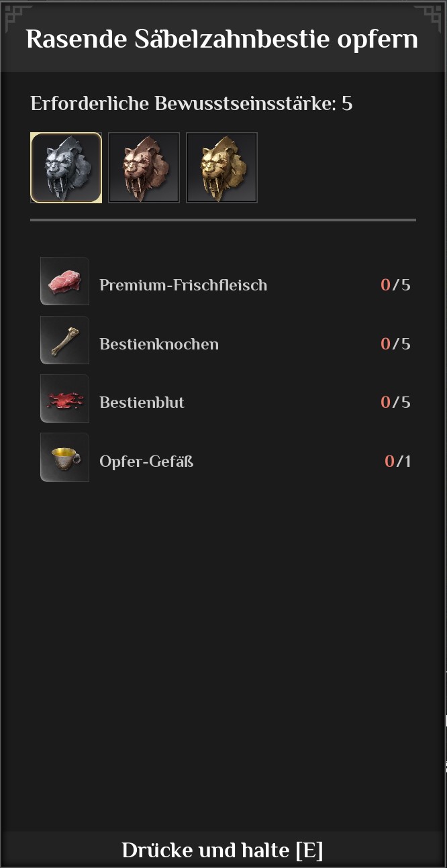447x868 pixels.
Task: Click the Premium-Frischfleisch item label
Action: point(183,285)
